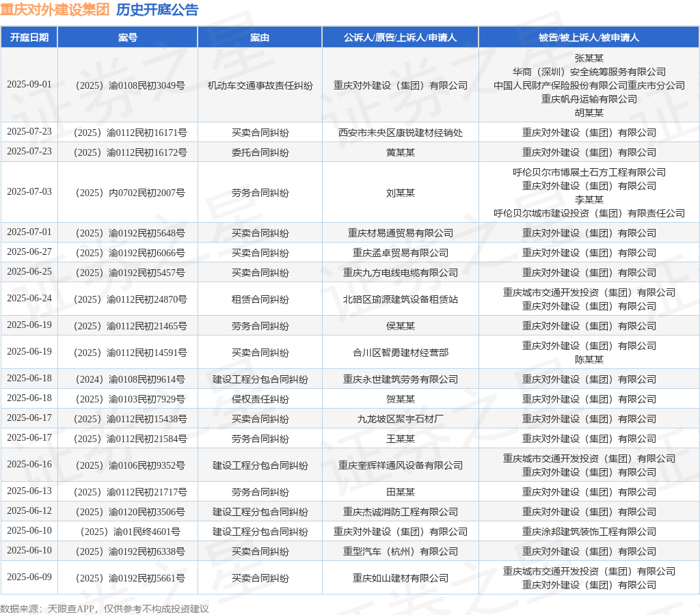This screenshot has height=615, width=700.
Task: Click plaintiff 重庆奎辉祥通风设备有限公司
Action: 400,465
